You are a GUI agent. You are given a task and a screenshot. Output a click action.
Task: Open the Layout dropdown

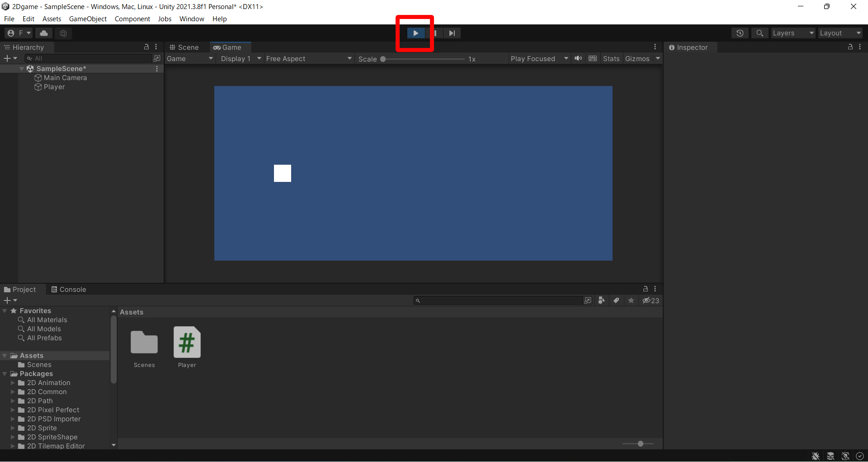[x=840, y=33]
